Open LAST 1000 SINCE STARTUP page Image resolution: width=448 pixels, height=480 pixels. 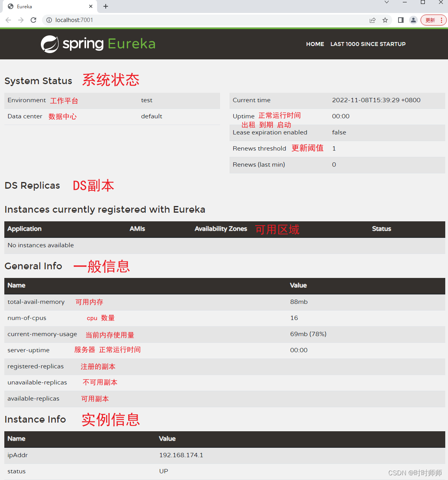(x=368, y=44)
